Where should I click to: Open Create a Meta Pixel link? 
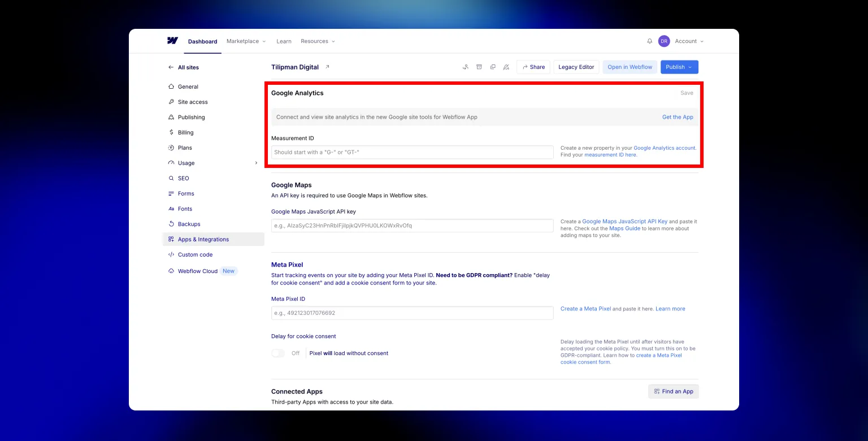[x=585, y=309]
